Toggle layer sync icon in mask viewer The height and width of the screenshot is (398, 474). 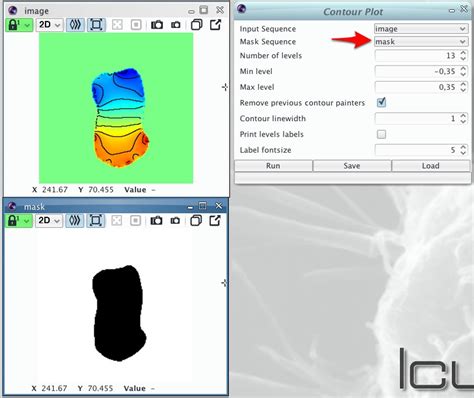point(75,221)
